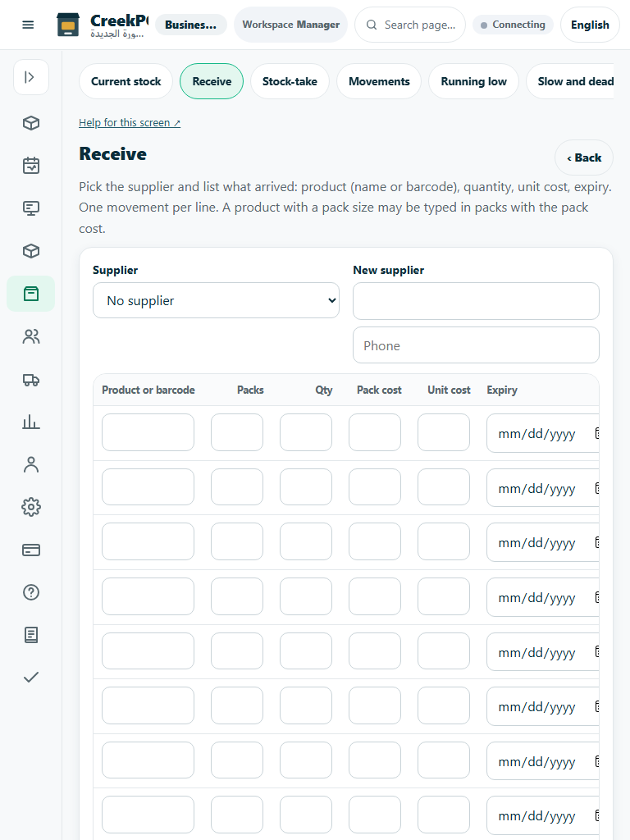Click third row Qty field
The image size is (630, 840).
[306, 541]
